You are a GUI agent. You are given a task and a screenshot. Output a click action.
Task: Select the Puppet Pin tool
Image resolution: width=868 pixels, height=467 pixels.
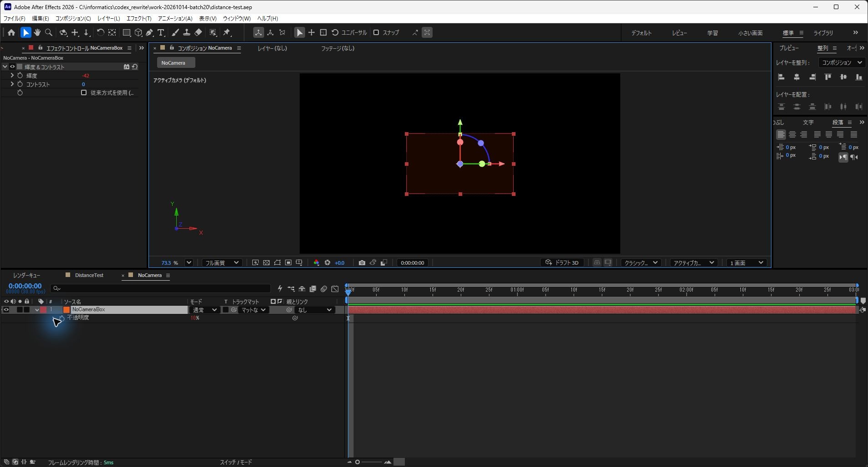pos(227,32)
